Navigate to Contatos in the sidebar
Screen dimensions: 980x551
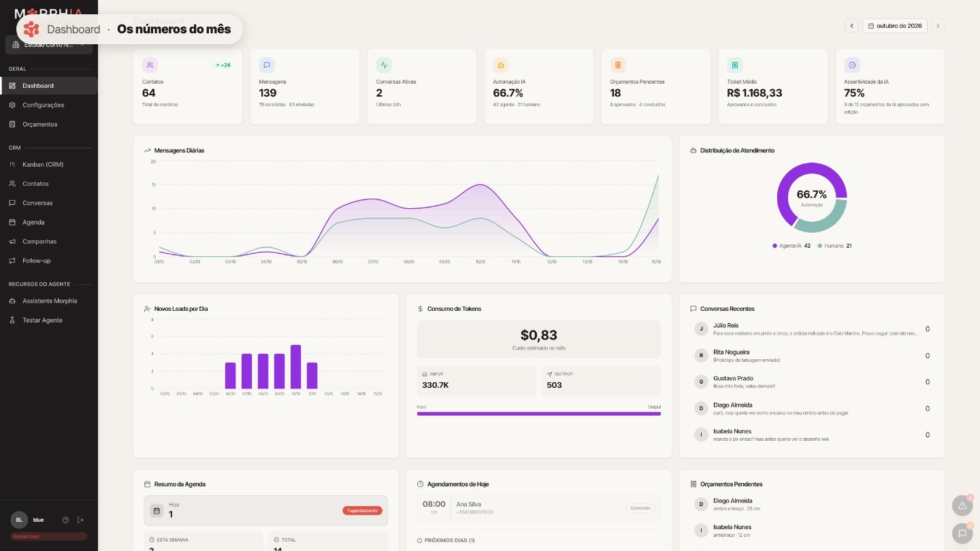(48, 184)
